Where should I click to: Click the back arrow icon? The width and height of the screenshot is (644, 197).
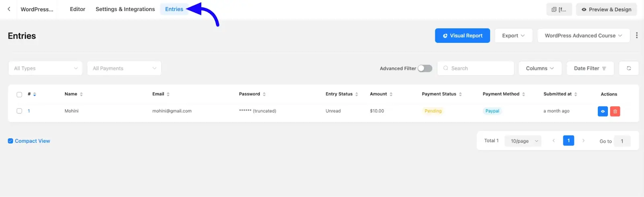(9, 9)
